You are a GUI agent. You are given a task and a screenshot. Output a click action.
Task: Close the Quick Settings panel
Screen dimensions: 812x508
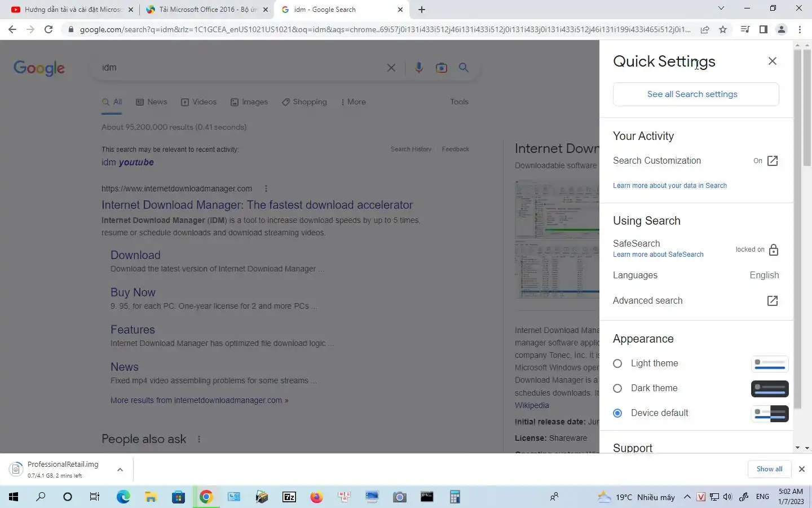click(x=773, y=61)
